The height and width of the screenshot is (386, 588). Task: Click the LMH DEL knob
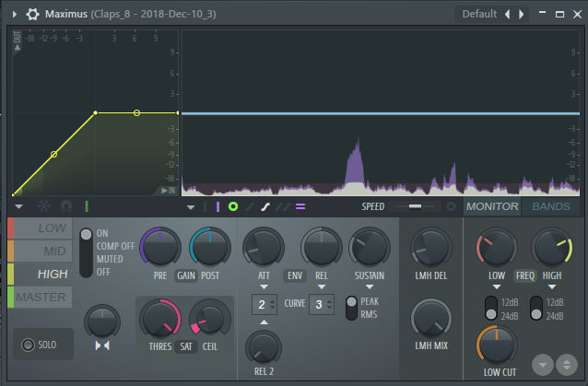point(431,247)
